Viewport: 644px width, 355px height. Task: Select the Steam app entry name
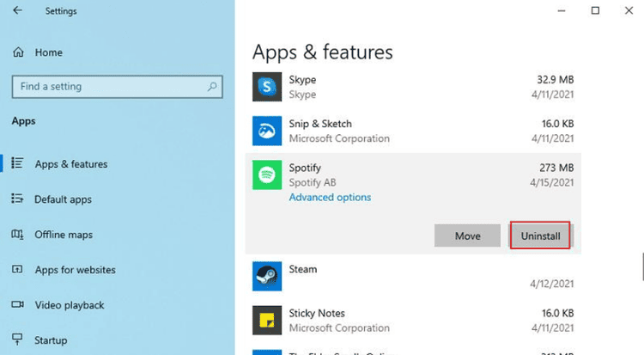click(x=303, y=269)
